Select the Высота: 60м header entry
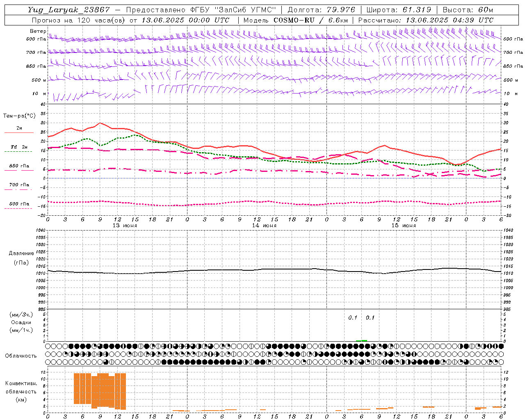This screenshot has height=420, width=525. click(468, 10)
